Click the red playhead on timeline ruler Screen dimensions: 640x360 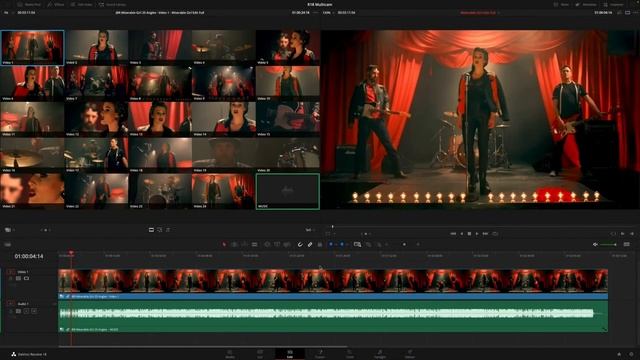[71, 253]
